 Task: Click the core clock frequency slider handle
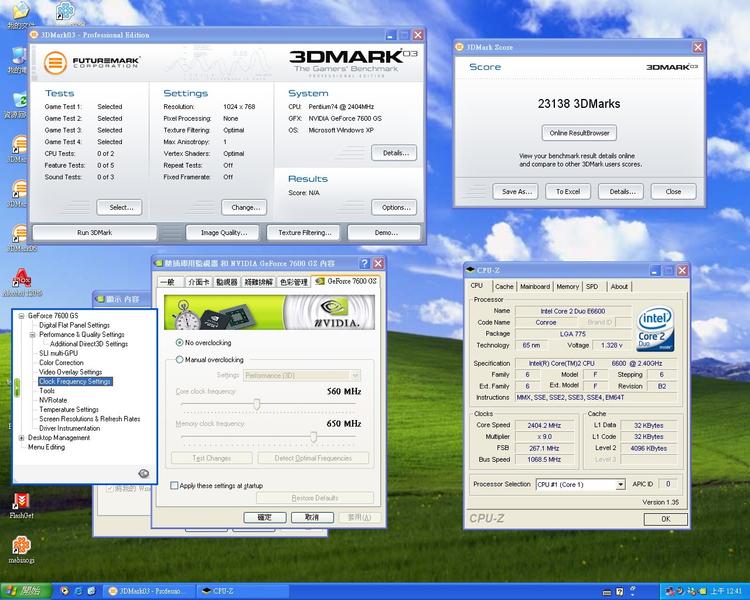point(257,404)
